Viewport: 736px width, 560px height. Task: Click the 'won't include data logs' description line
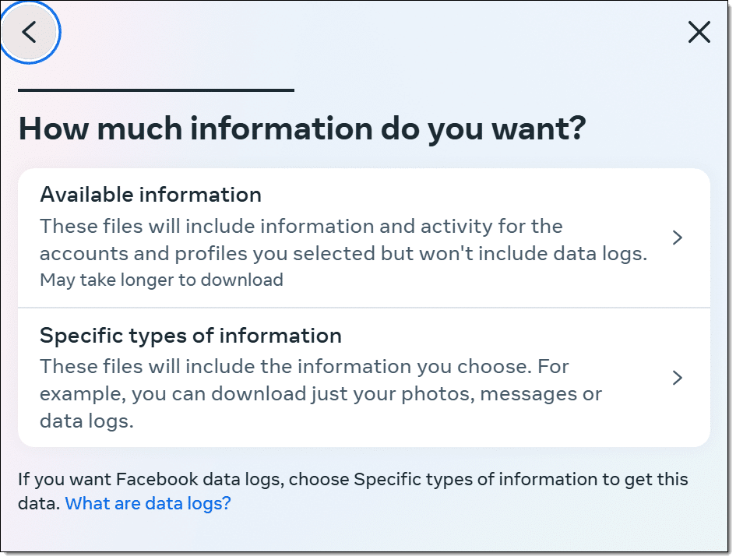tap(343, 254)
